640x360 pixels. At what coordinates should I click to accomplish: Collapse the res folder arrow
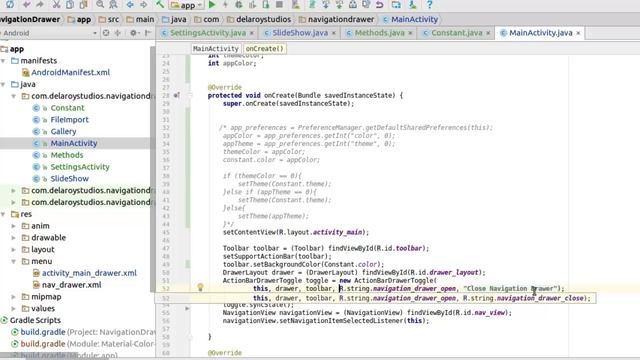click(x=4, y=214)
